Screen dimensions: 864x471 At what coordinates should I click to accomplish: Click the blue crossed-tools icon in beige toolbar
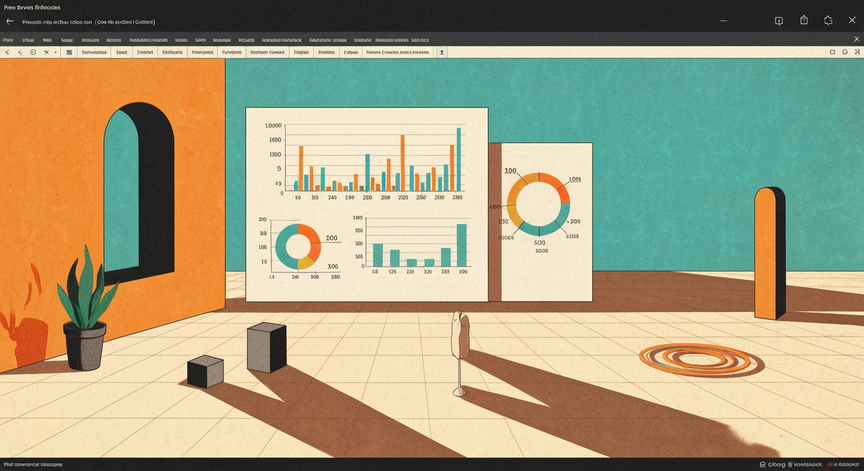click(46, 52)
